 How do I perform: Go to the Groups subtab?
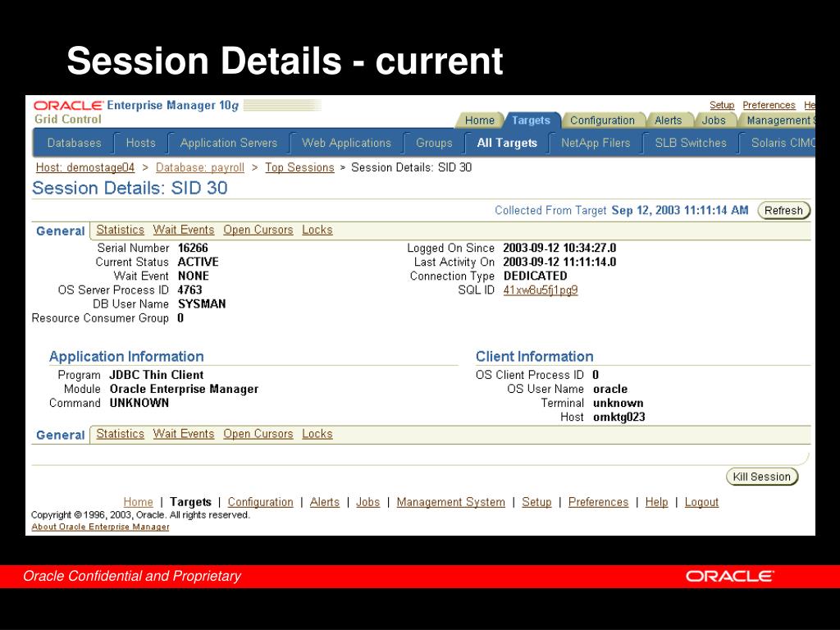(x=434, y=143)
